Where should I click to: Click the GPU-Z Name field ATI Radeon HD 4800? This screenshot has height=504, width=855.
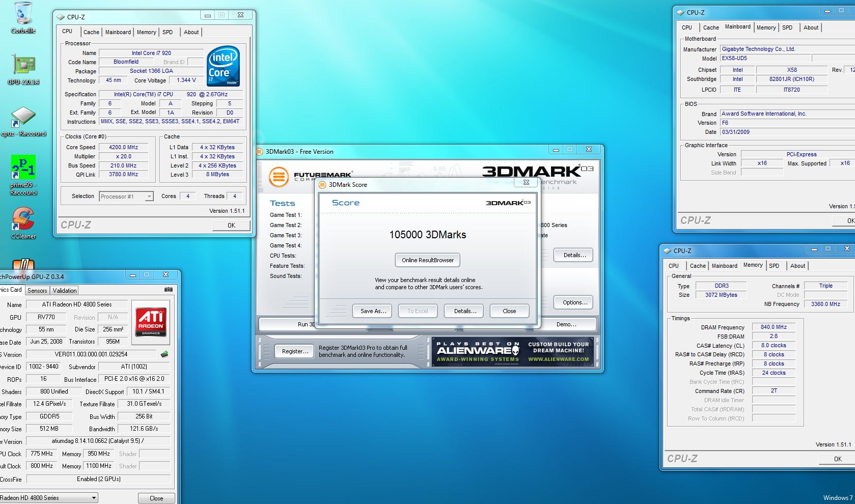[x=76, y=304]
